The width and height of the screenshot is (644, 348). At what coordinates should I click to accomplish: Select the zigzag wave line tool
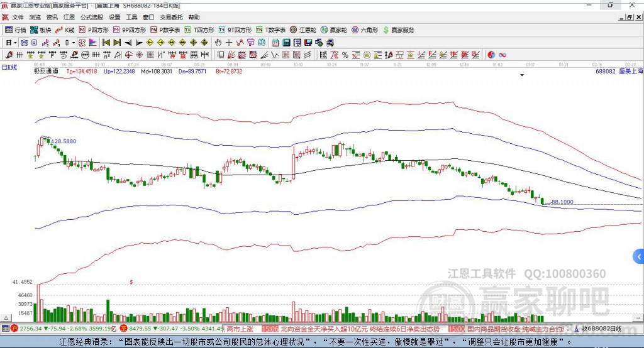point(275,55)
